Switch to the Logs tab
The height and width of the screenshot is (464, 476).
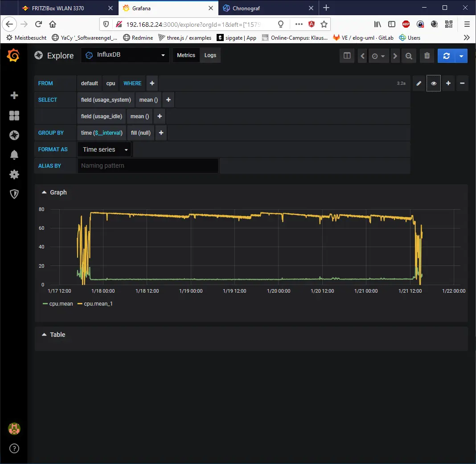(x=210, y=55)
